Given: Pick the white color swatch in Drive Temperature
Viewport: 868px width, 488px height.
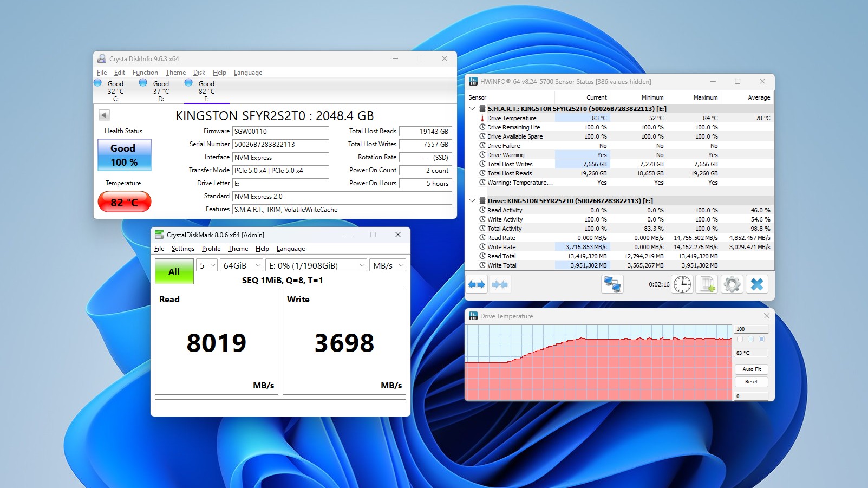Looking at the screenshot, I should pos(740,339).
